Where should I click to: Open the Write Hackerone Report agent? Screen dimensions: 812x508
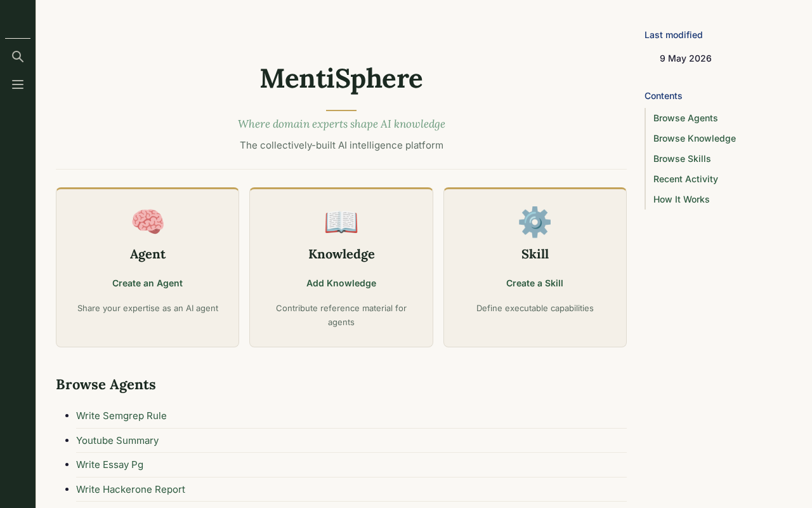131,490
